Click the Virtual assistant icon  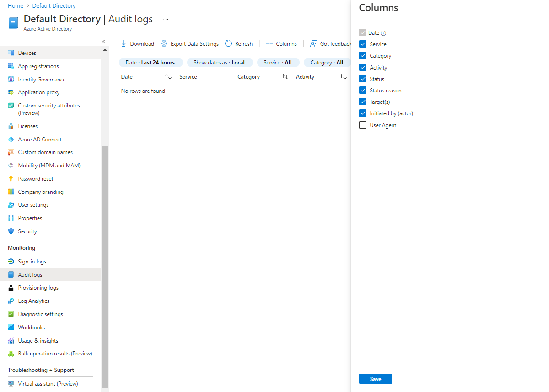(x=11, y=384)
